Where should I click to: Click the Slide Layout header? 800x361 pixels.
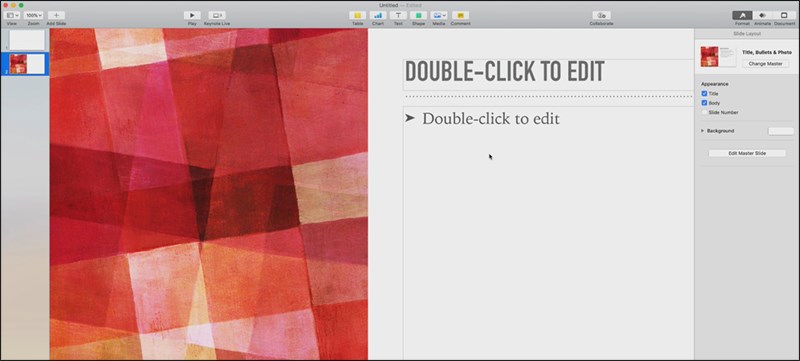tap(747, 34)
